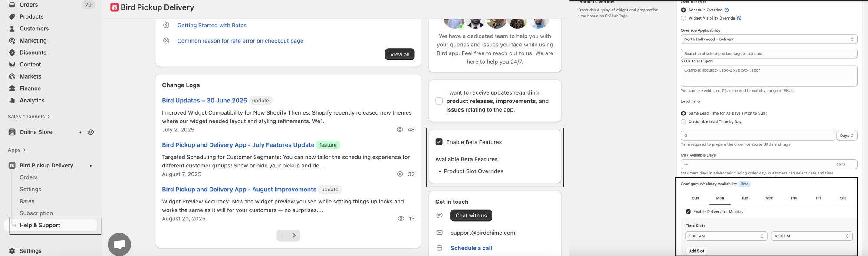Uncheck Enable Delivery for Monday

point(688,212)
